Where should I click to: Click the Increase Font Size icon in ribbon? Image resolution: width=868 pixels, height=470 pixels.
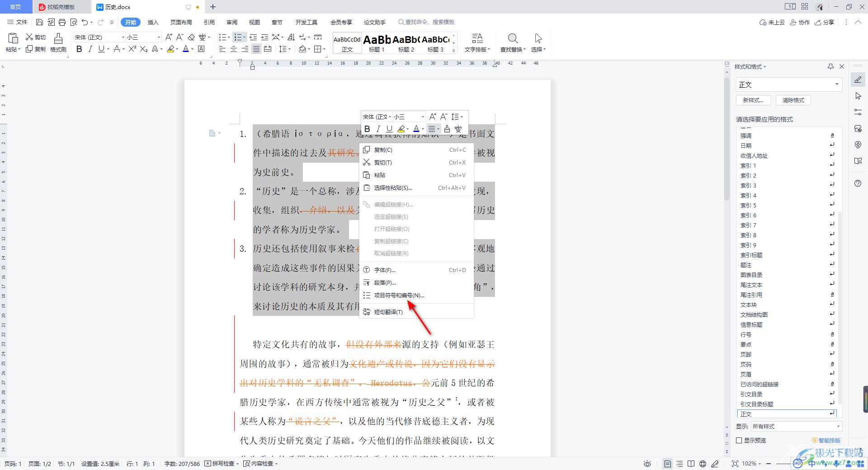pyautogui.click(x=169, y=37)
